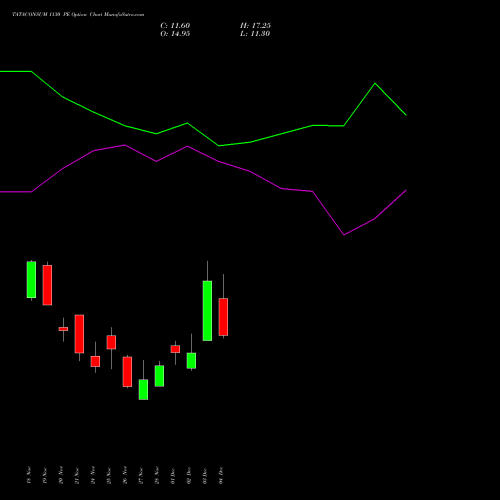
Task: Click the 01 Dec date axis label
Action: point(173,475)
